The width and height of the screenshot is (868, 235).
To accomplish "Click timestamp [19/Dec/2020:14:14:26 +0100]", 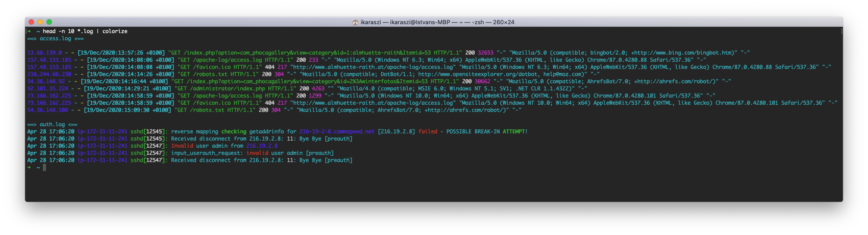I will point(131,74).
